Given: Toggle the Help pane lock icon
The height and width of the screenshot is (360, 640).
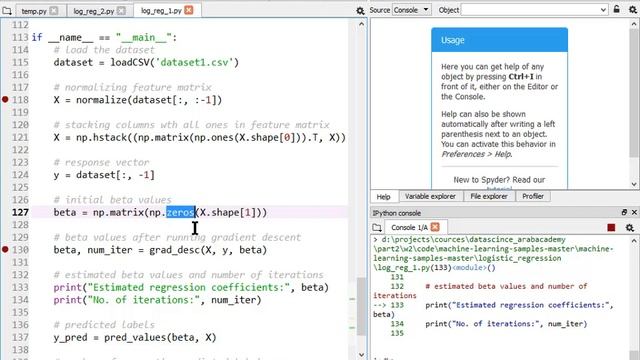Looking at the screenshot, I should (617, 9).
